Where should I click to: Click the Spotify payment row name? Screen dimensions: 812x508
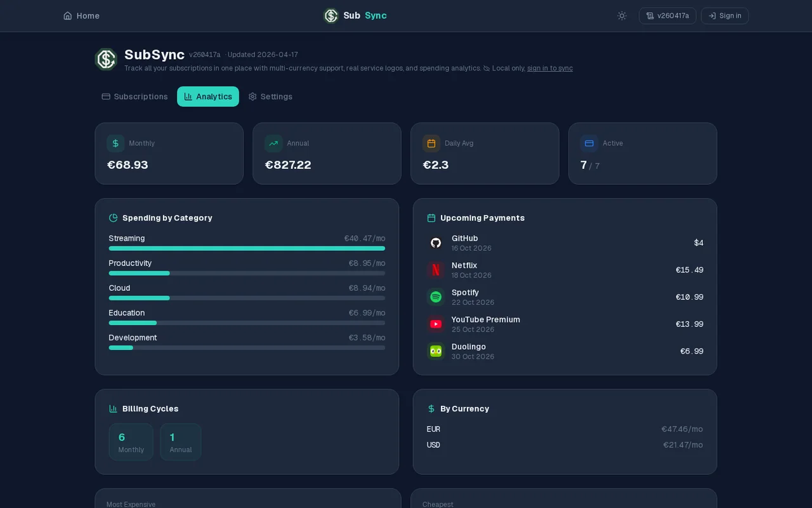pos(465,293)
